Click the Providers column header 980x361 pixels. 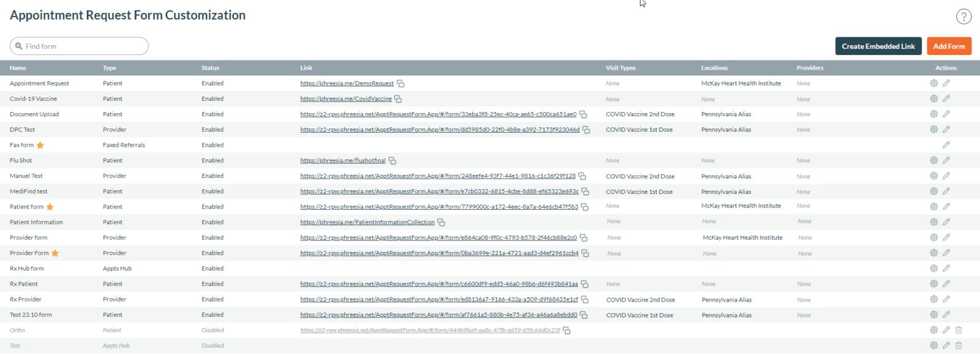(x=810, y=68)
